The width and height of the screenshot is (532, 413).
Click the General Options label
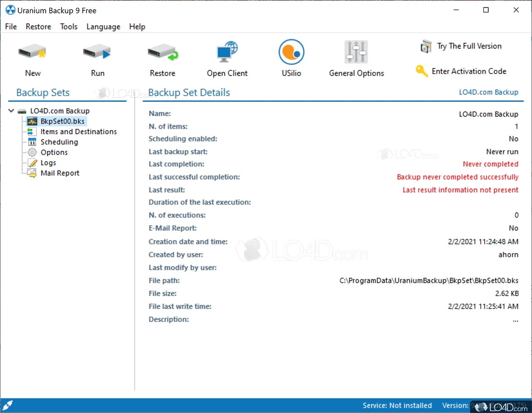point(357,73)
